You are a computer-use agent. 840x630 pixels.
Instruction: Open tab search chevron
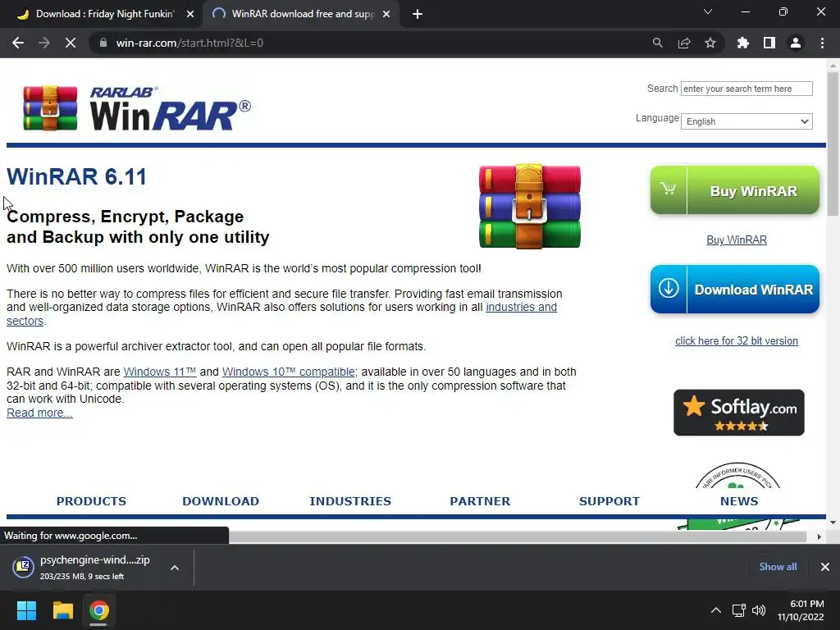coord(708,11)
